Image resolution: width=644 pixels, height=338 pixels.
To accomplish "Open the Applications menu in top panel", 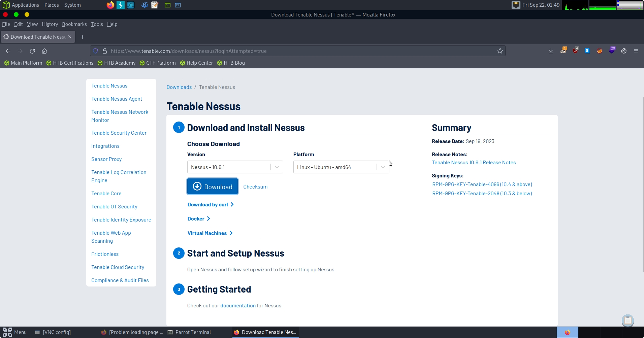I will pos(21,5).
